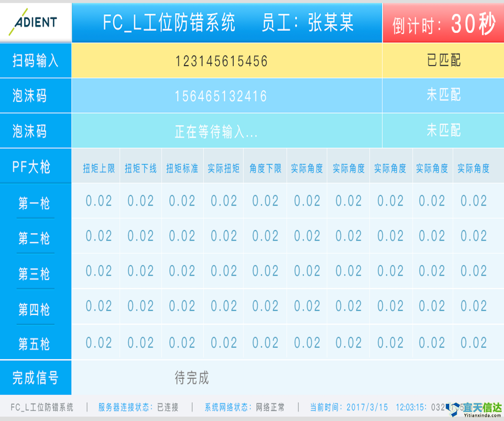Select the 扫码输入 label
This screenshot has height=421, width=504.
pos(35,61)
